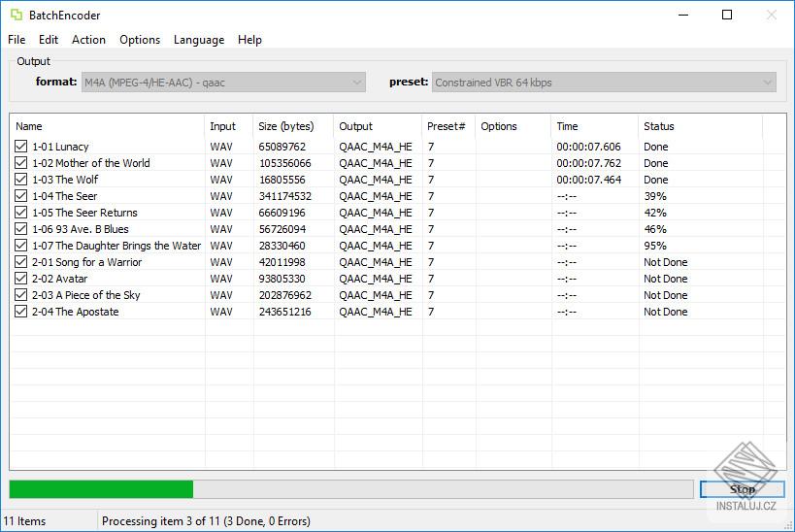Viewport: 795px width, 532px height.
Task: Sort list by Size (bytes) column header
Action: point(293,126)
